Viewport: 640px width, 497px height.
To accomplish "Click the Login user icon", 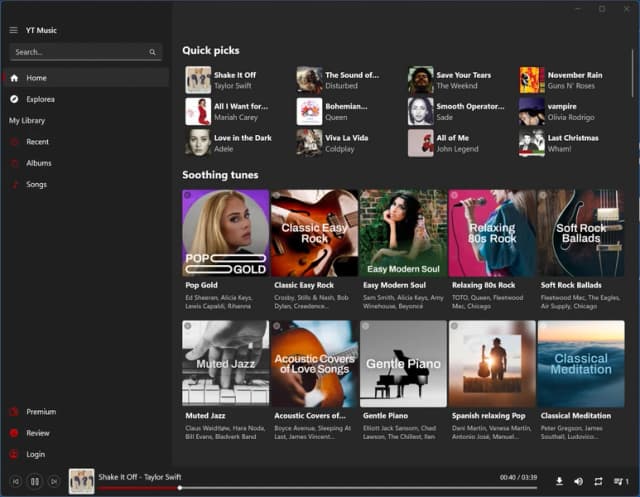I will 14,454.
